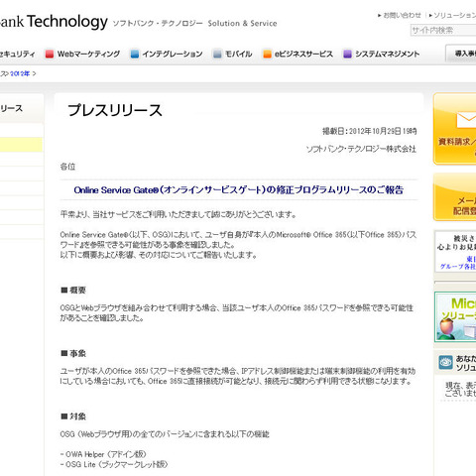The height and width of the screenshot is (476, 476).
Task: Click the orange eビジネスサービス icon
Action: (x=267, y=54)
